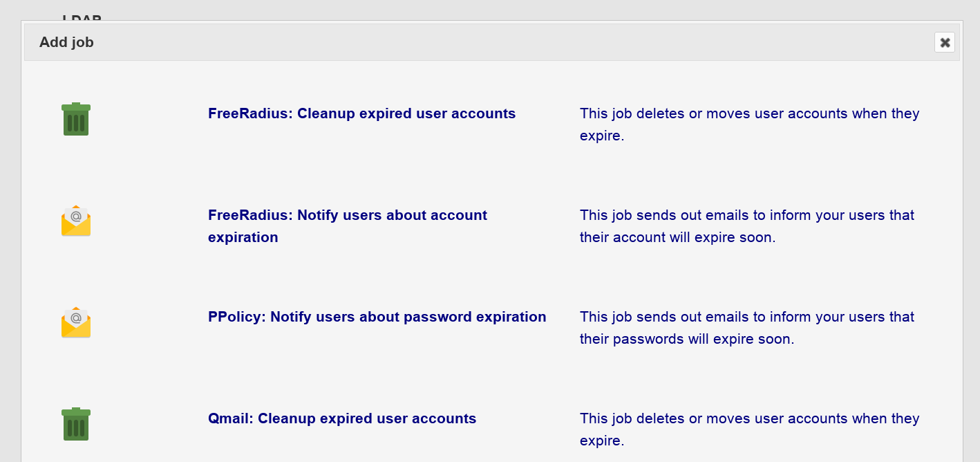This screenshot has width=980, height=462.
Task: Click the trash icon for Qmail cleanup
Action: 76,424
